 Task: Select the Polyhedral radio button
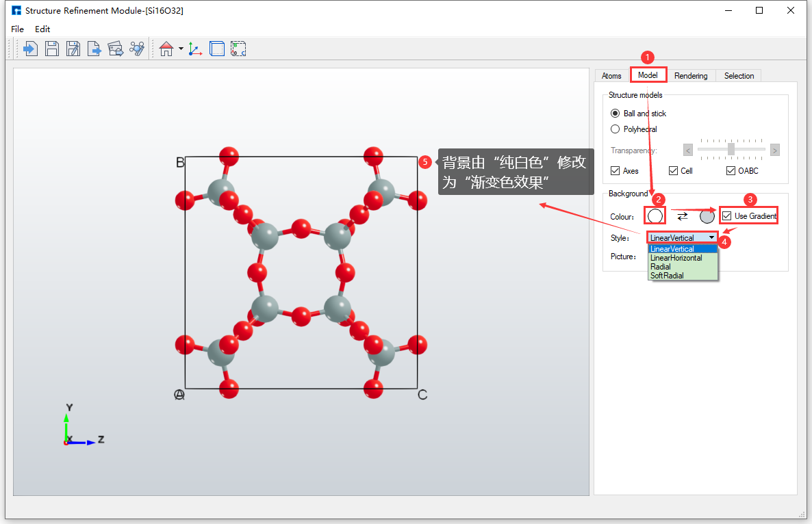point(615,129)
